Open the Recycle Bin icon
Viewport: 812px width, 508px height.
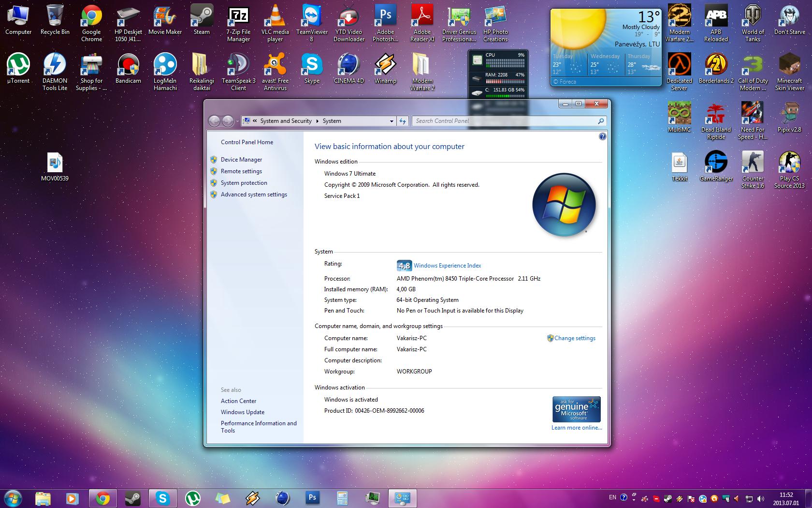point(55,20)
